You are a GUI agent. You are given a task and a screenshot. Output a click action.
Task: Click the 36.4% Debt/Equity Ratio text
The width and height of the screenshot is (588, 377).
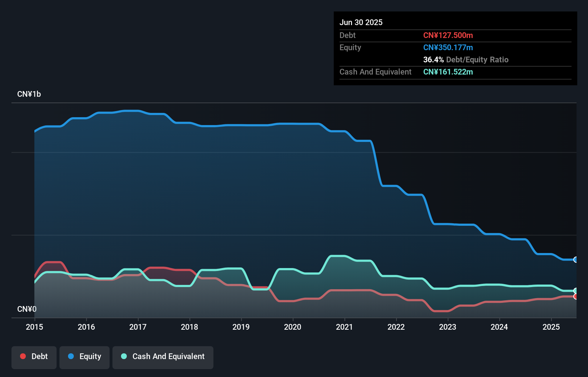[x=466, y=60]
